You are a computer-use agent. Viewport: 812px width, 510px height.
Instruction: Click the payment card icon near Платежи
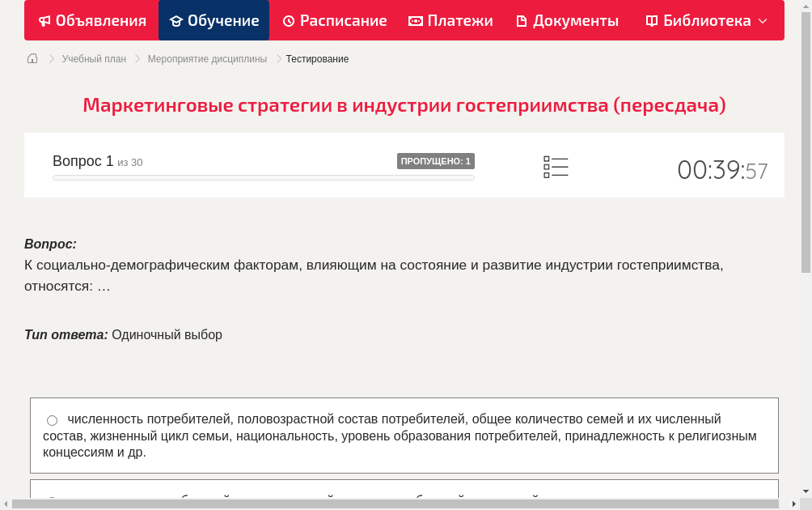point(414,20)
